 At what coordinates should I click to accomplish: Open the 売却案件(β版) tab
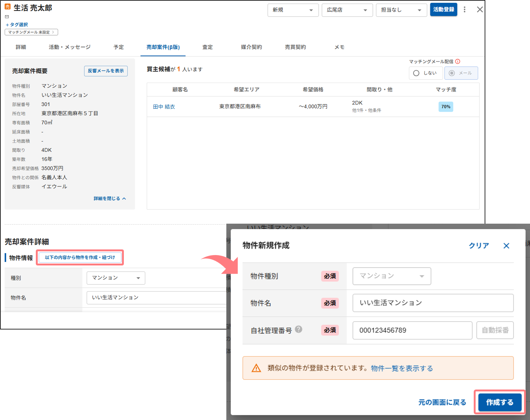[x=163, y=47]
